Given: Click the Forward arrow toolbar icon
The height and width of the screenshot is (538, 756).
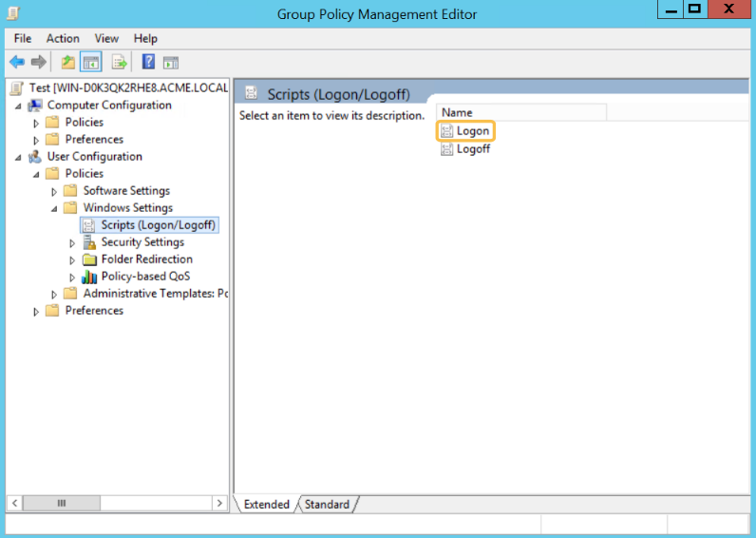Looking at the screenshot, I should pyautogui.click(x=38, y=62).
